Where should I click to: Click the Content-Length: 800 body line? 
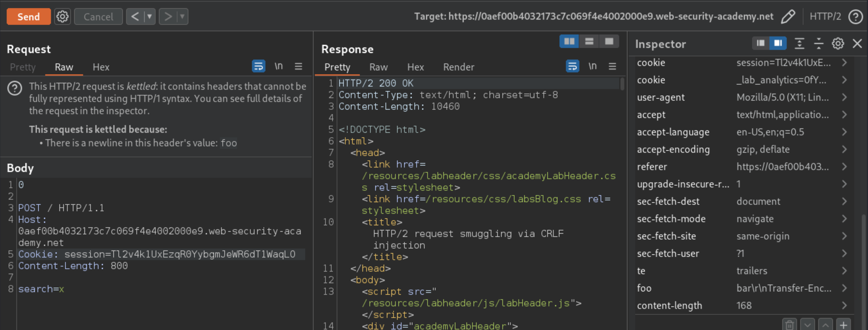point(73,266)
